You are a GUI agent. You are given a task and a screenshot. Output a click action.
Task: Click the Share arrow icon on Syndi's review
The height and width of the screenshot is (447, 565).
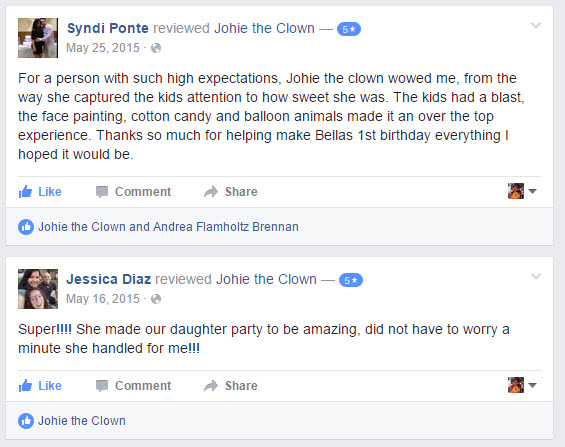211,192
